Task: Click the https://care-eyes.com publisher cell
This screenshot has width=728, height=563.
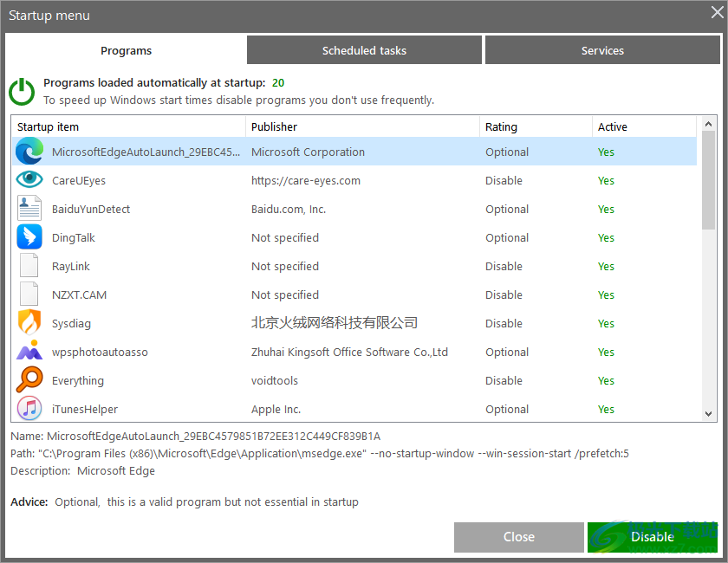Action: pos(305,180)
